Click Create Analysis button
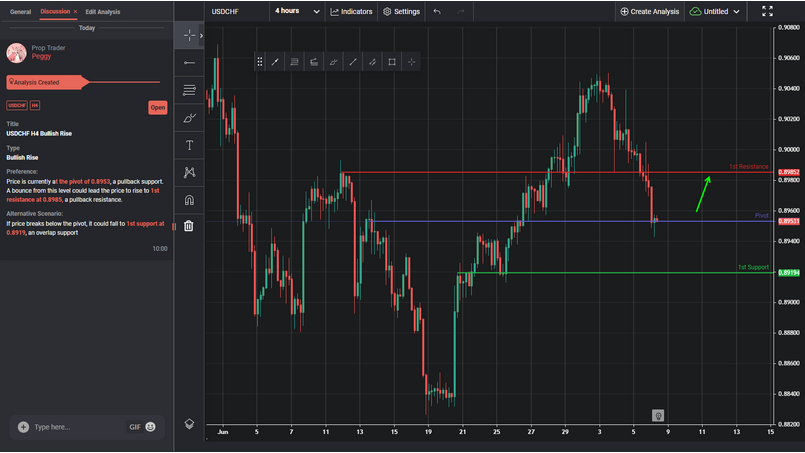This screenshot has width=805, height=453. pyautogui.click(x=649, y=11)
